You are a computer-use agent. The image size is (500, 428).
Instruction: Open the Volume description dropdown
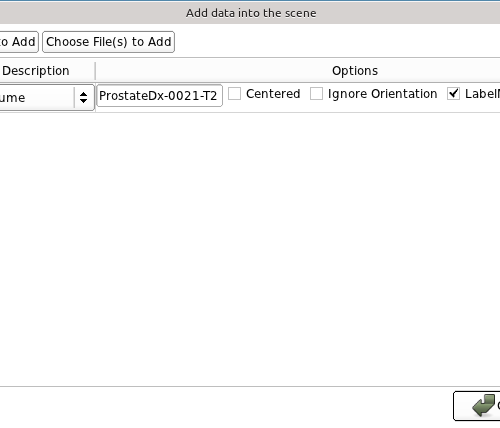(x=47, y=97)
